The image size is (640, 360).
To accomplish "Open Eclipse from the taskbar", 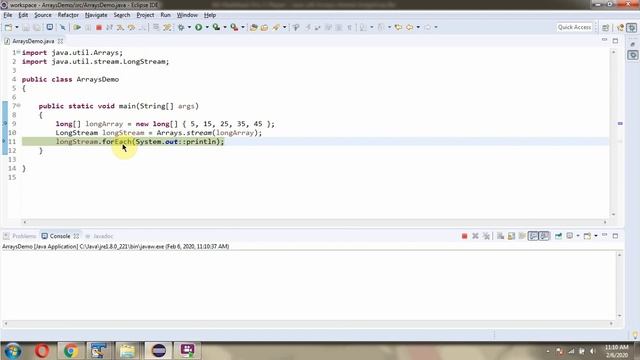I will (x=159, y=351).
